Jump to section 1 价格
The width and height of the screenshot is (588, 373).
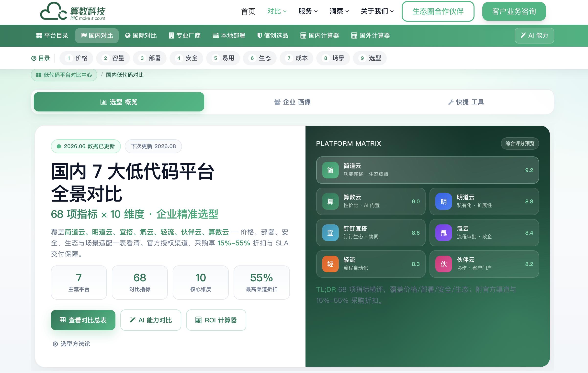[x=76, y=58]
